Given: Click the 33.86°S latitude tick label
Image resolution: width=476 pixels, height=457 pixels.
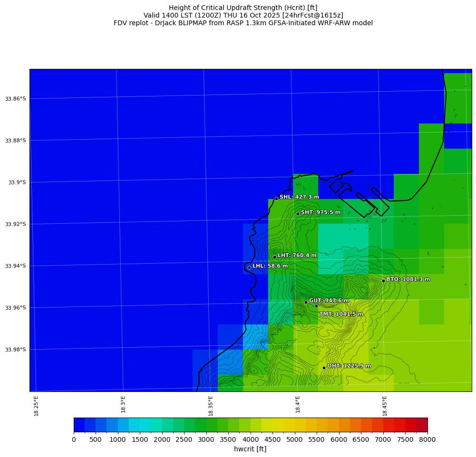Looking at the screenshot, I should [x=16, y=99].
